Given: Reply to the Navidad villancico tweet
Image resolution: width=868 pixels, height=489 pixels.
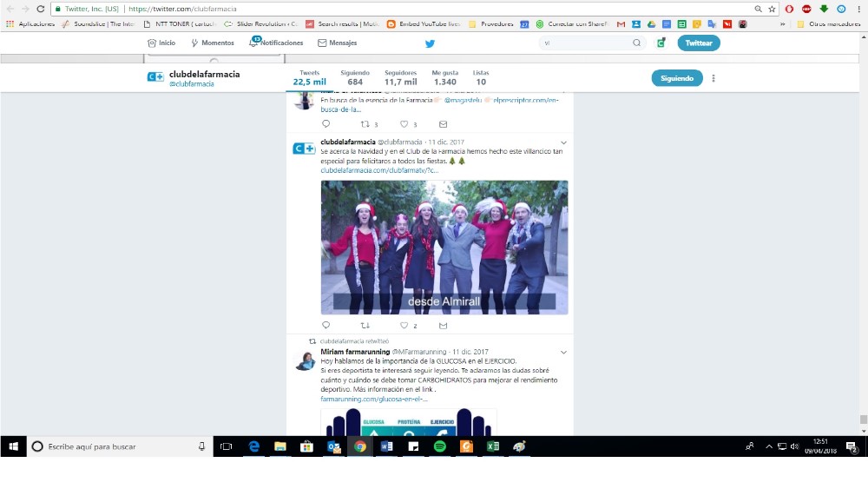Looking at the screenshot, I should click(326, 325).
